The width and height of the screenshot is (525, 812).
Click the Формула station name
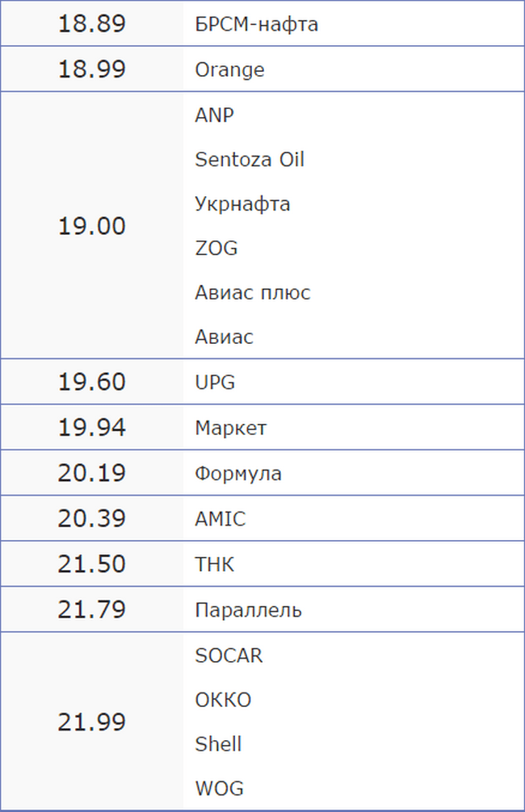(238, 473)
